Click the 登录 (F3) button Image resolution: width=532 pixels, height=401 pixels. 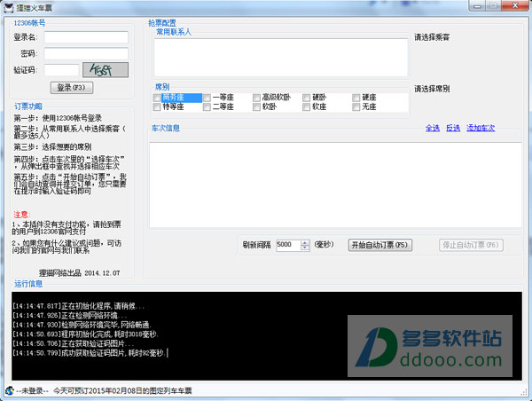pos(72,88)
